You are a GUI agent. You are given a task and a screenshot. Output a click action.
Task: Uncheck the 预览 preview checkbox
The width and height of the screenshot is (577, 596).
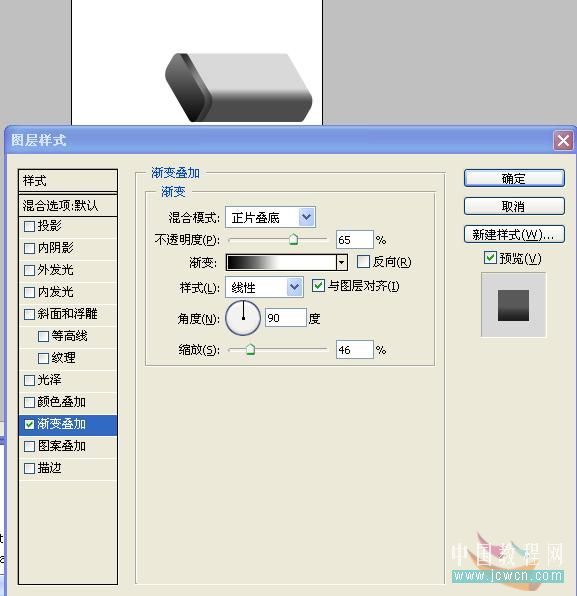click(x=490, y=258)
